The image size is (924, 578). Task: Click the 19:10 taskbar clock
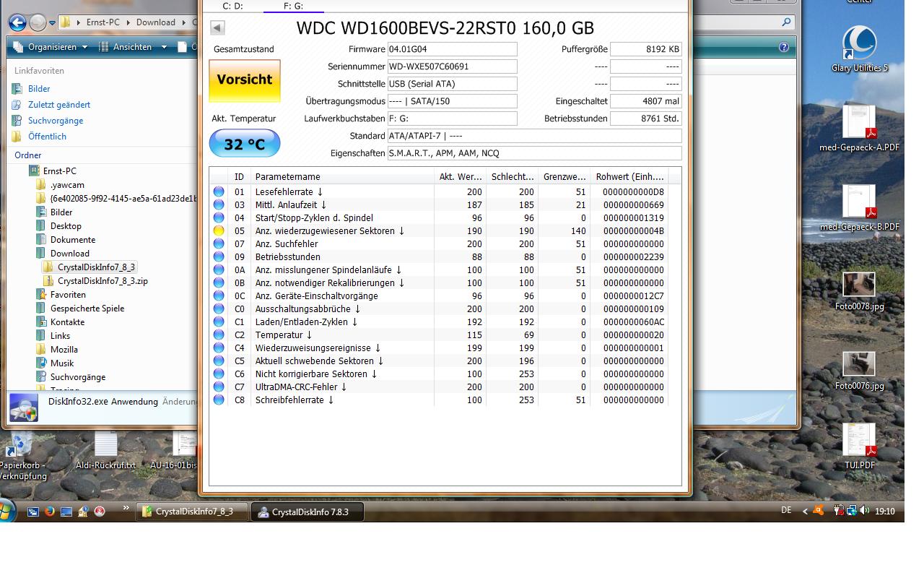point(885,512)
